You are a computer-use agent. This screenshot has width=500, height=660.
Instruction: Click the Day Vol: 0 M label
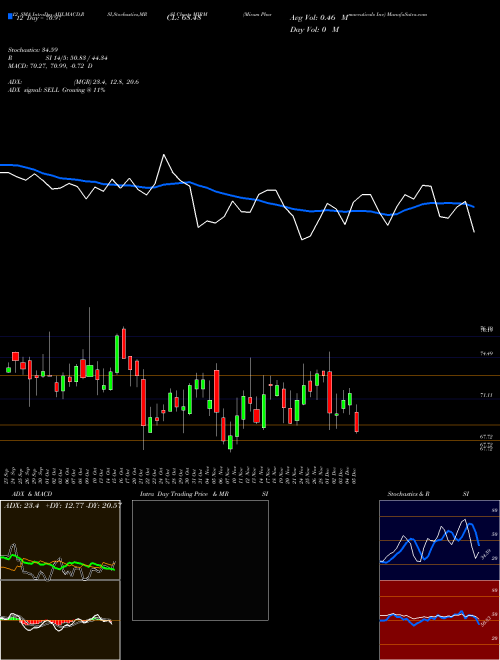coord(314,30)
